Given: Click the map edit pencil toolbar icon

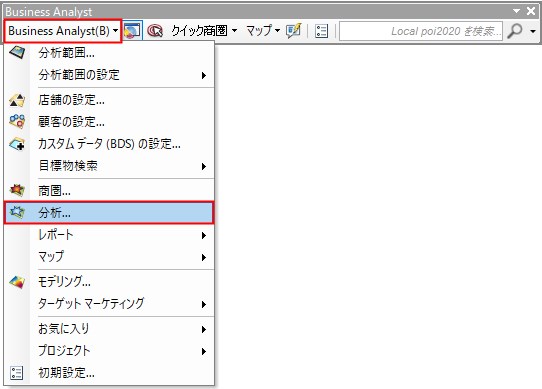Looking at the screenshot, I should point(293,31).
